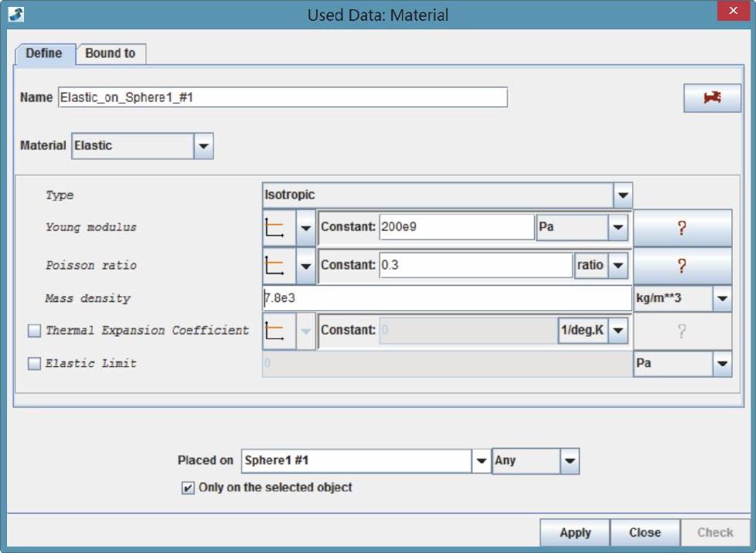The image size is (756, 553).
Task: Open the Type Isotropic dropdown
Action: [x=623, y=195]
